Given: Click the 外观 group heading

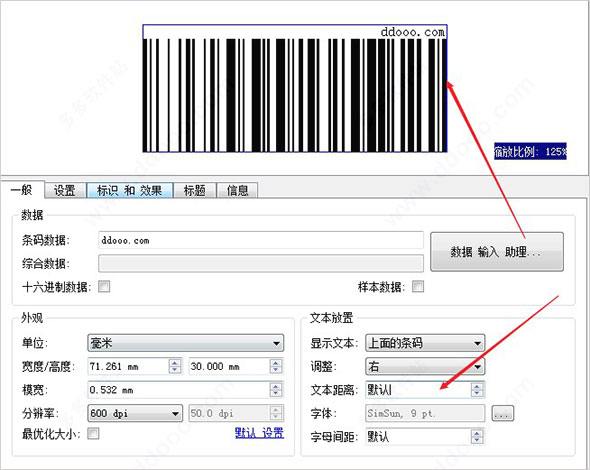Looking at the screenshot, I should [x=32, y=318].
